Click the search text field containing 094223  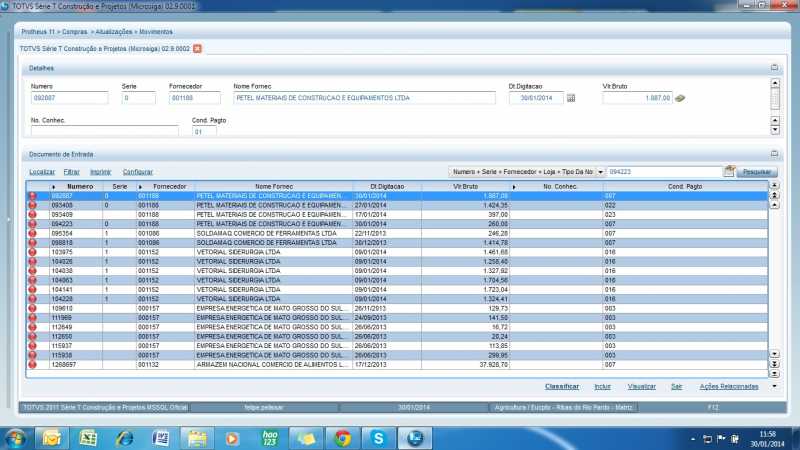[x=664, y=172]
